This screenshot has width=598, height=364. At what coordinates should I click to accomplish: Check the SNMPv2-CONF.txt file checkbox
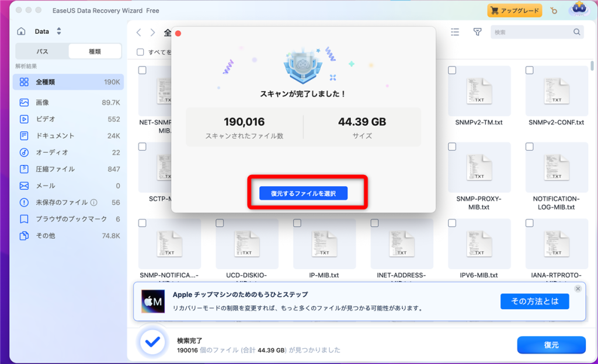[529, 70]
